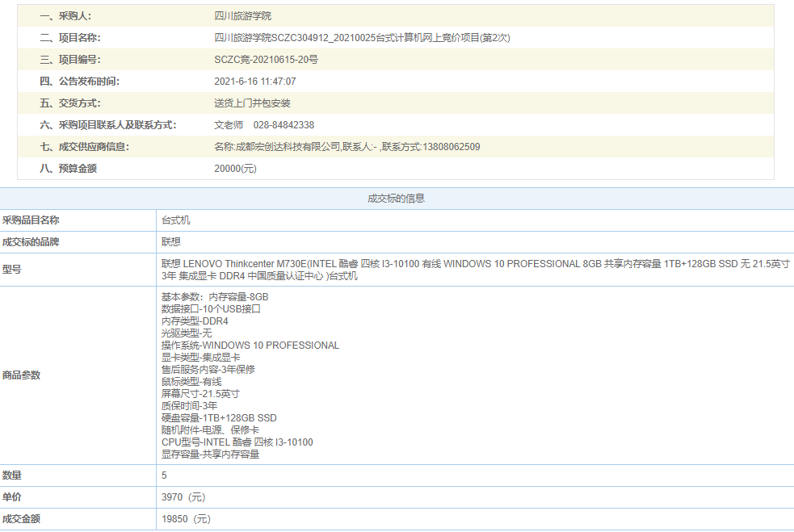Select the label 六、采购项目联系人及联系方式:
This screenshot has width=794, height=532.
point(108,125)
